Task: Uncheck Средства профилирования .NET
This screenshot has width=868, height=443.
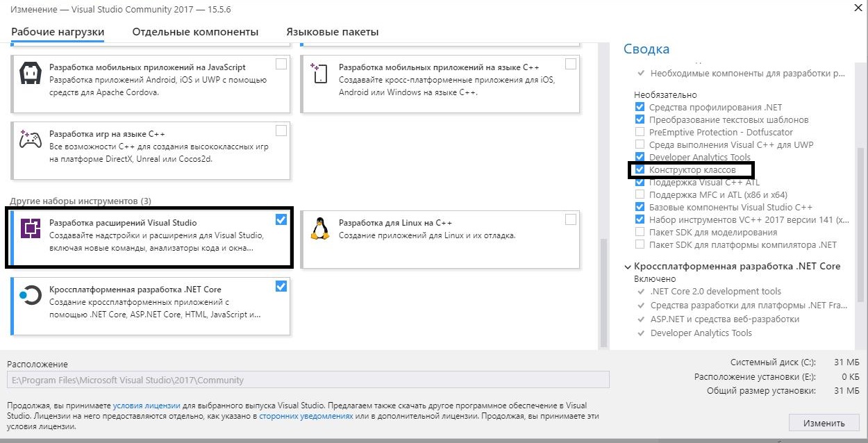Action: click(640, 107)
